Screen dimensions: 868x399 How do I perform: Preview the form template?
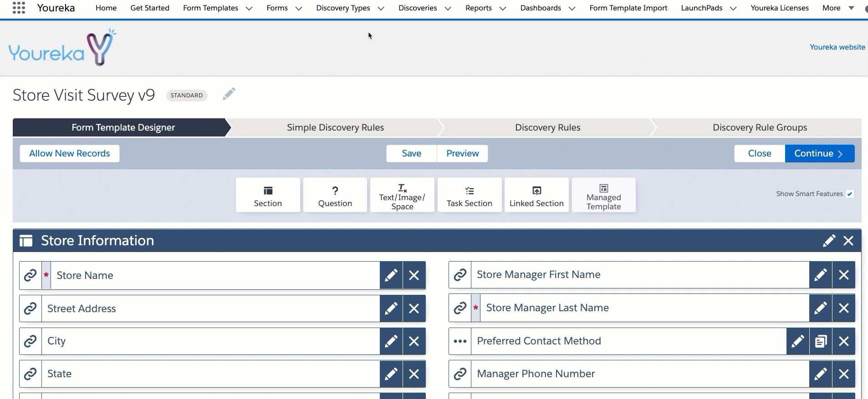(x=463, y=153)
